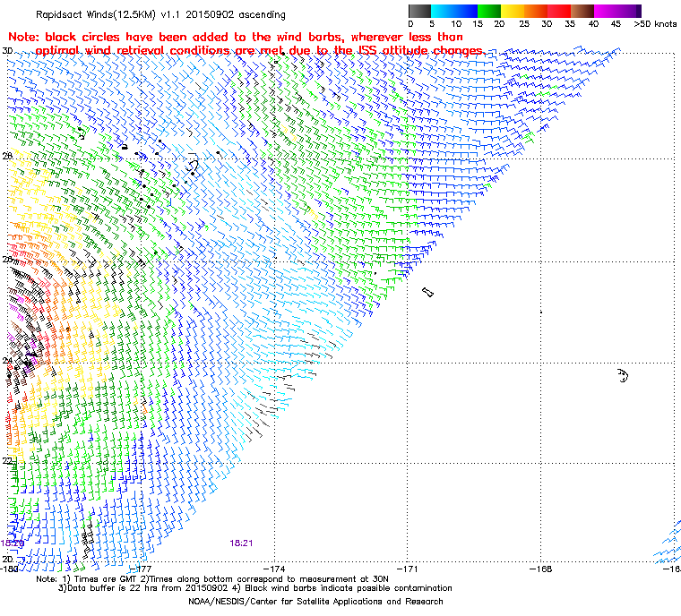The height and width of the screenshot is (616, 681).
Task: Click the "0" legend scale value
Action: tap(410, 24)
